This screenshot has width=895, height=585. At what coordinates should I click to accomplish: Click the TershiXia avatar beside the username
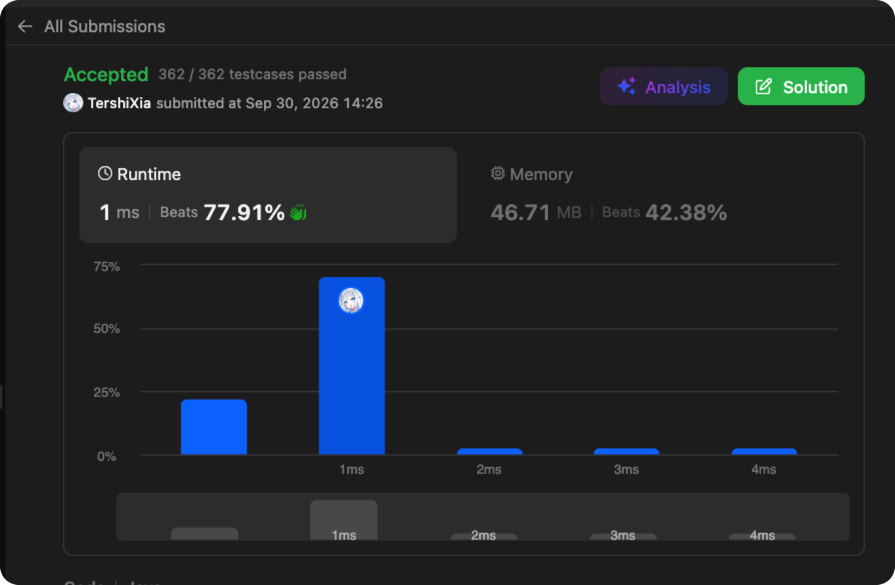pos(73,103)
